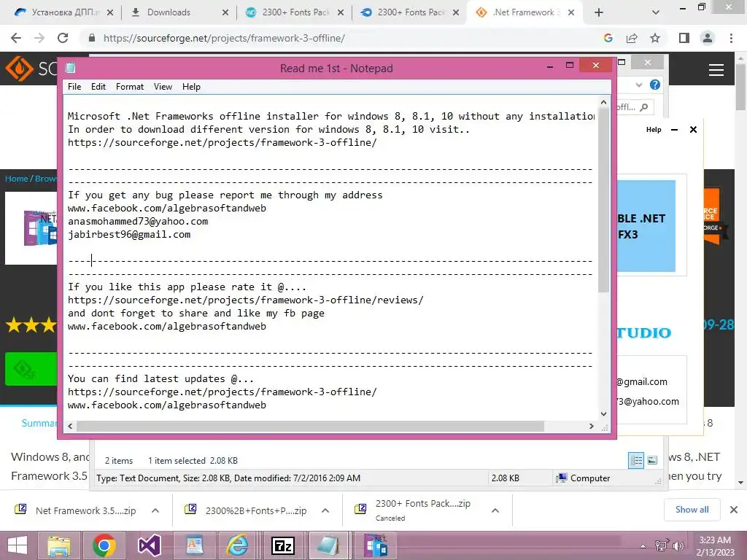Switch to the Downloads browser tab
The image size is (747, 560).
pos(169,12)
